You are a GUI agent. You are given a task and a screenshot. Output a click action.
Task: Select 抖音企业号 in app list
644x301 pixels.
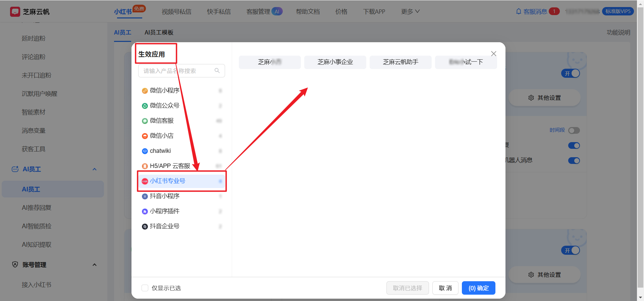(x=181, y=226)
